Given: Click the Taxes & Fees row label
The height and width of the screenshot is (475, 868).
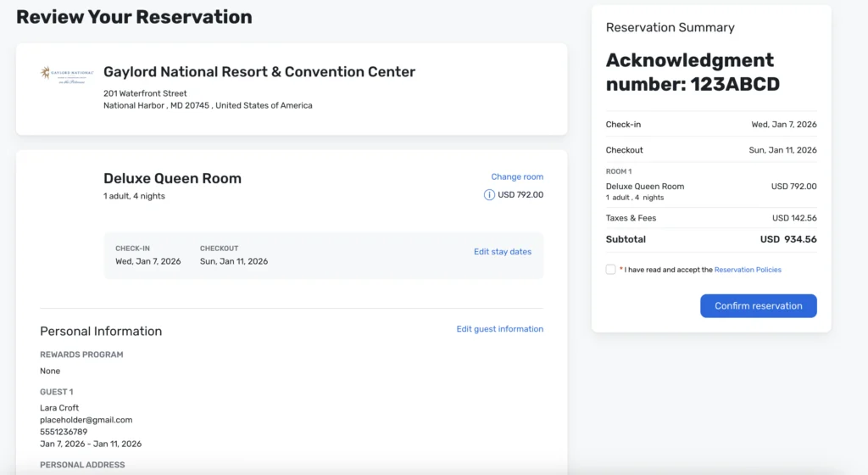Looking at the screenshot, I should click(x=631, y=218).
